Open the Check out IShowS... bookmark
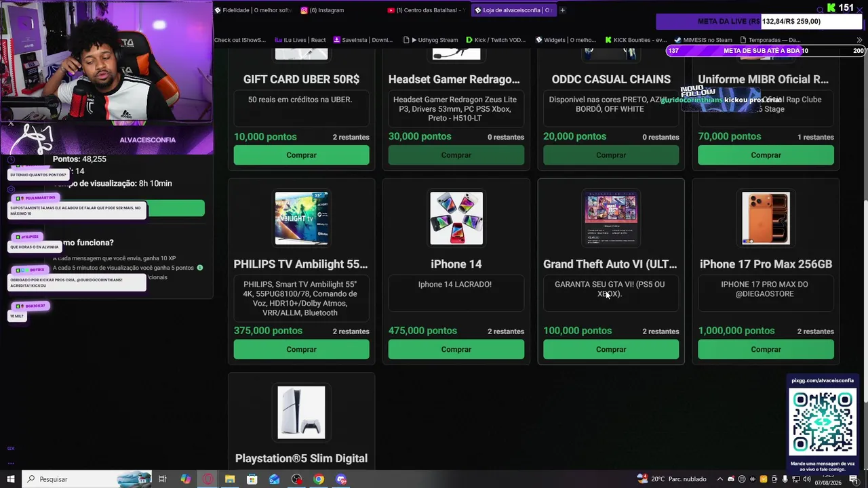Image resolution: width=868 pixels, height=488 pixels. pos(240,40)
